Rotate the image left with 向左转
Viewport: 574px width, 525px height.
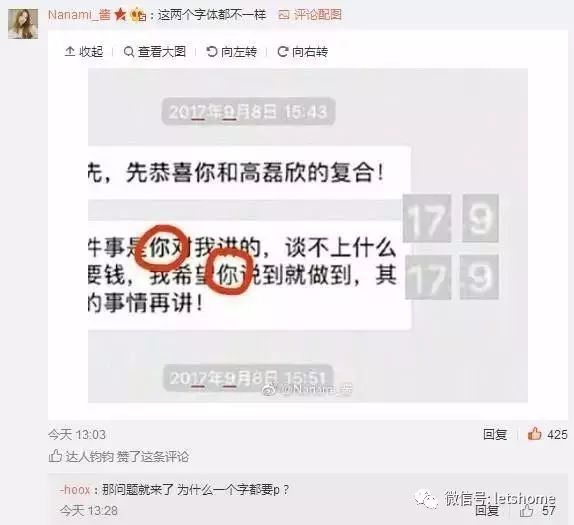pyautogui.click(x=231, y=52)
